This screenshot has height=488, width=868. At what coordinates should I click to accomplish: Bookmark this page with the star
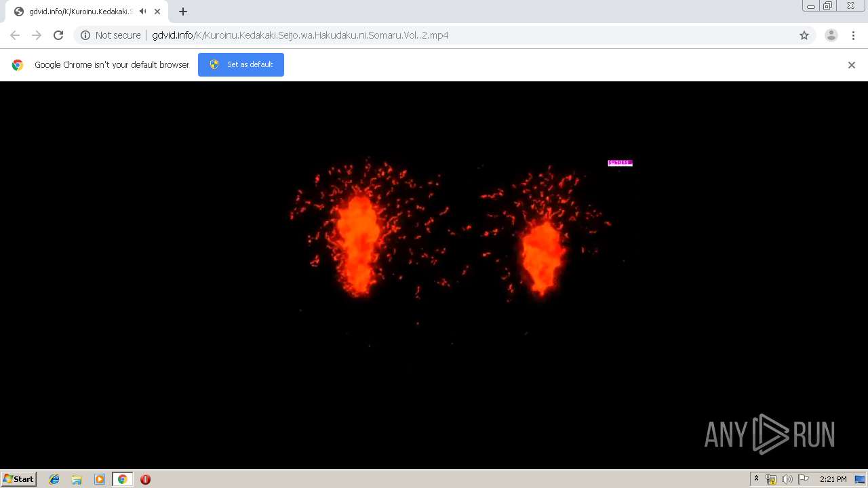click(x=804, y=35)
